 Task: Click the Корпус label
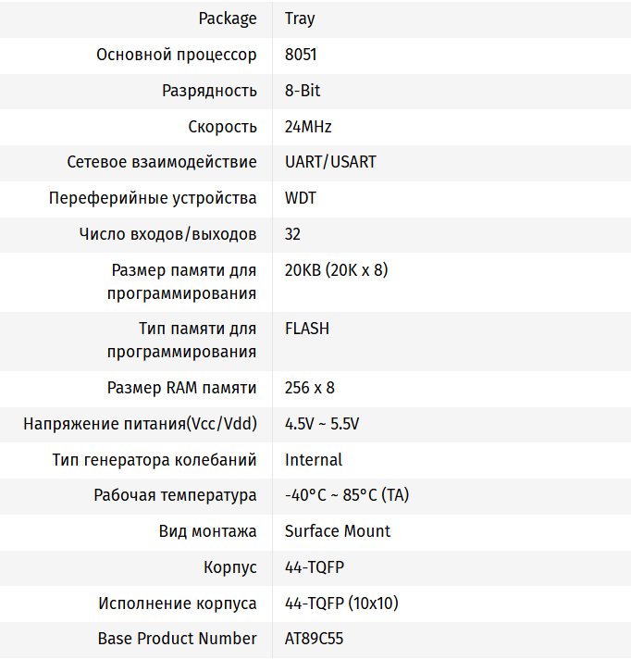pos(230,567)
